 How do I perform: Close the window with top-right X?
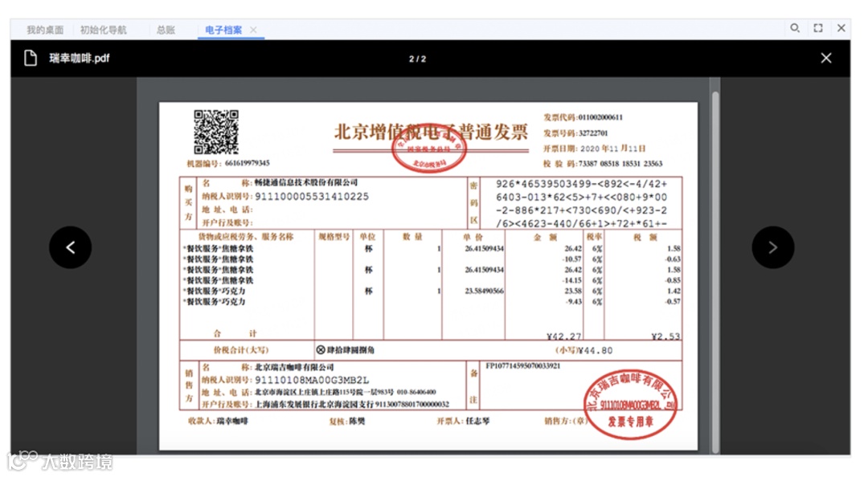coord(841,27)
